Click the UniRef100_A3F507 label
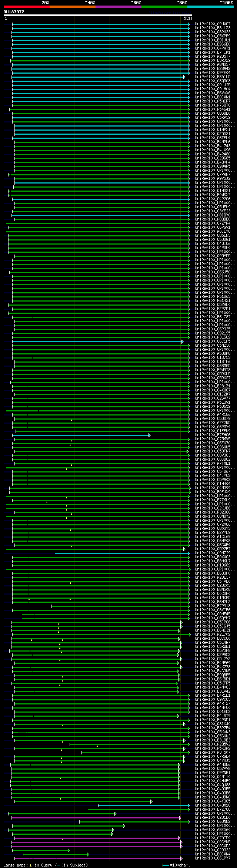Screen dimensions: 237x868 coord(213,753)
